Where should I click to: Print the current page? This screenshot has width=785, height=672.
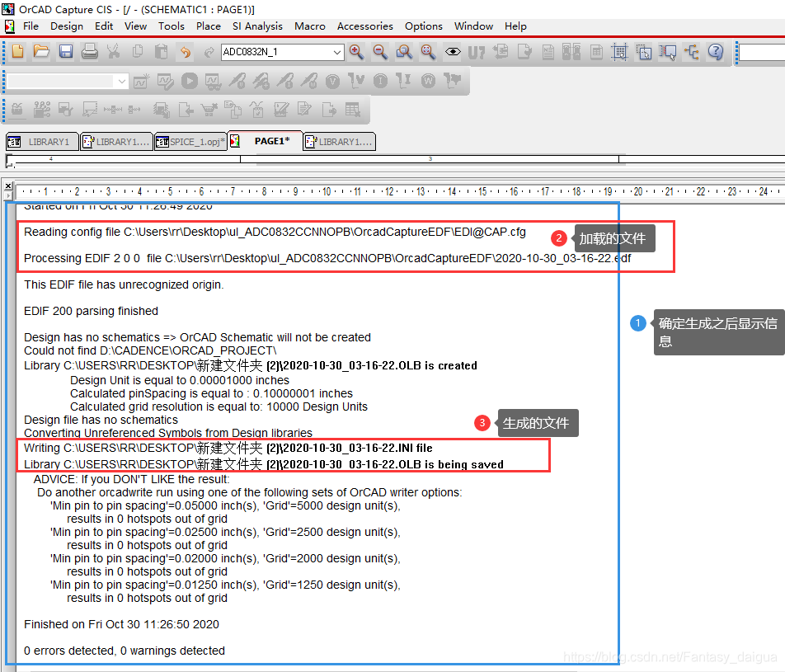point(89,52)
